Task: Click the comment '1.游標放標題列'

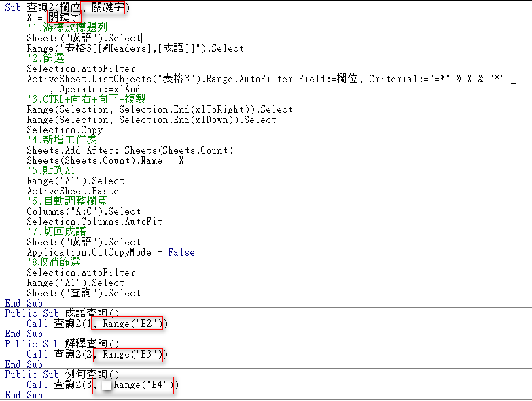Action: (67, 27)
